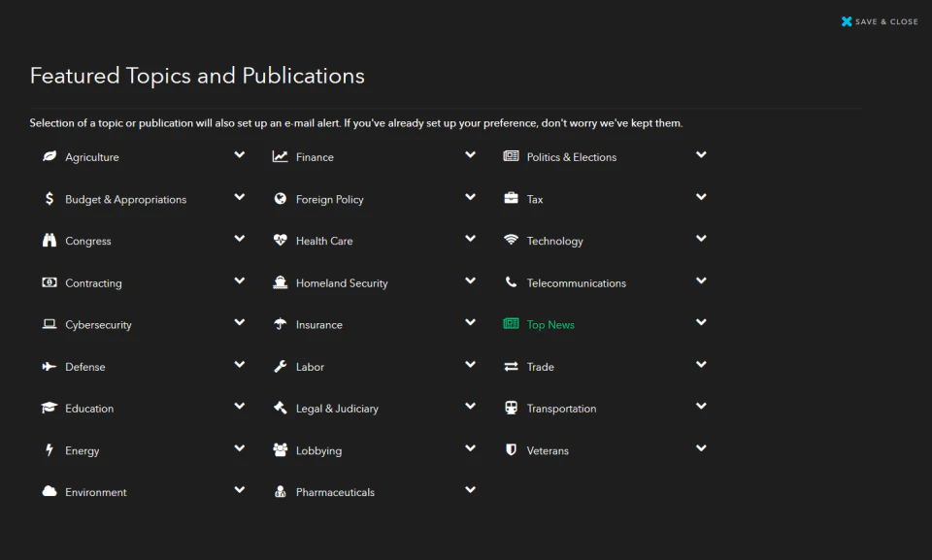The height and width of the screenshot is (560, 932).
Task: Click the Trade exchange arrows icon
Action: pyautogui.click(x=512, y=366)
